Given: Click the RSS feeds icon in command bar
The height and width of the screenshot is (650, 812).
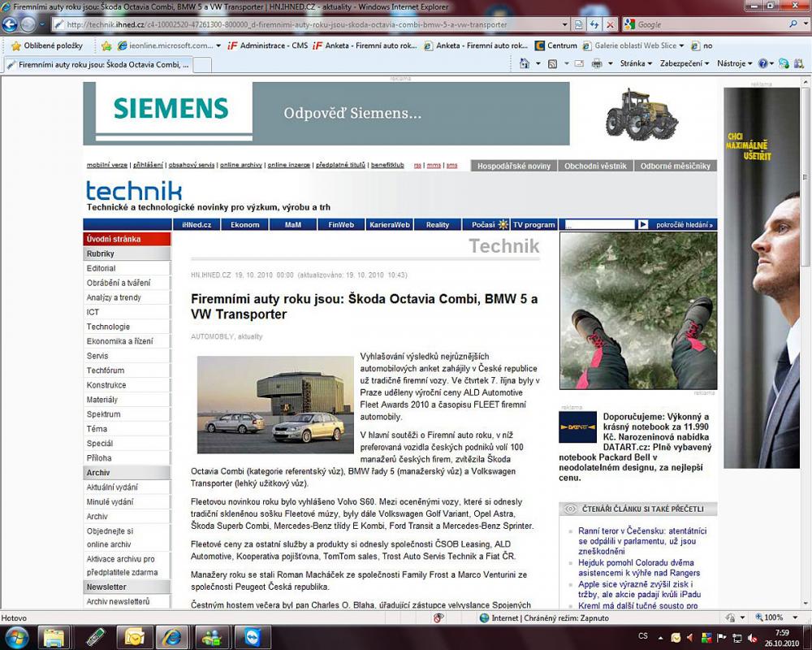Looking at the screenshot, I should (x=552, y=63).
